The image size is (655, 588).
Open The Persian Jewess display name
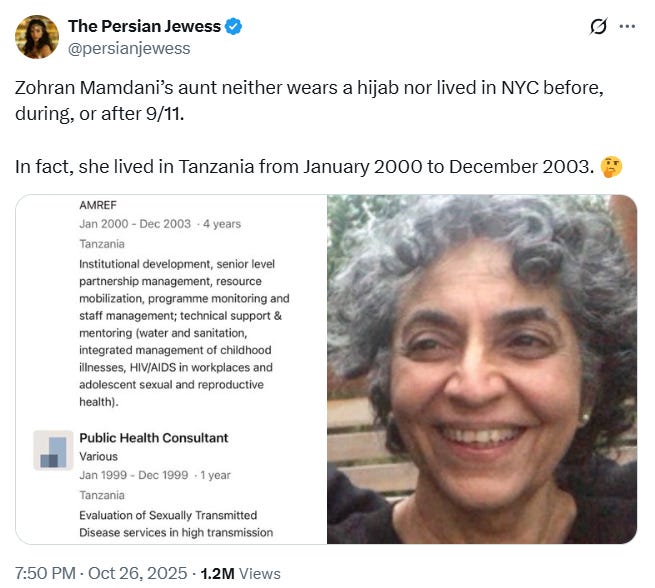pos(145,26)
